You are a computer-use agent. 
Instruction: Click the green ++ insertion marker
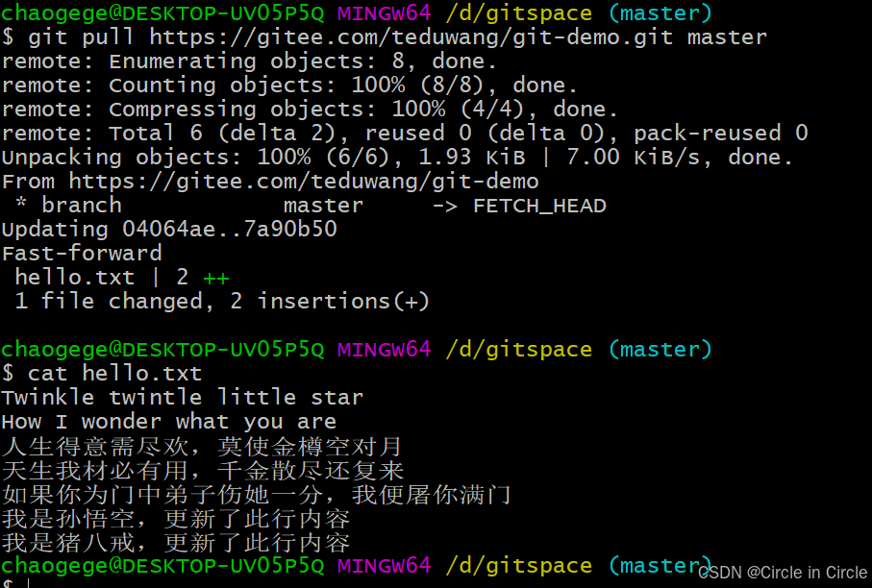point(216,278)
